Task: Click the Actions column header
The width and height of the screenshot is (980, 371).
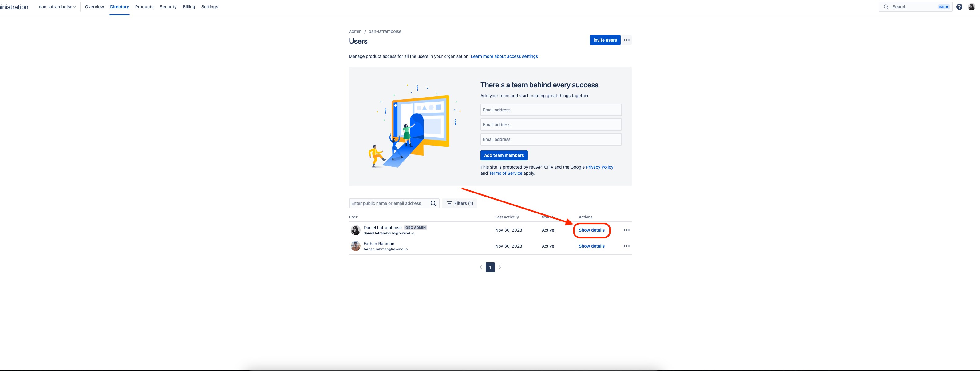Action: 585,217
